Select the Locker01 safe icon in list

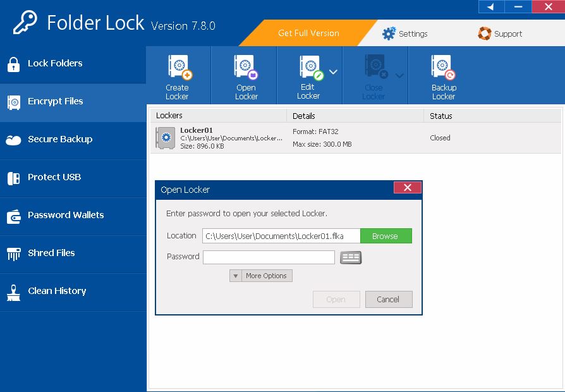click(x=166, y=138)
